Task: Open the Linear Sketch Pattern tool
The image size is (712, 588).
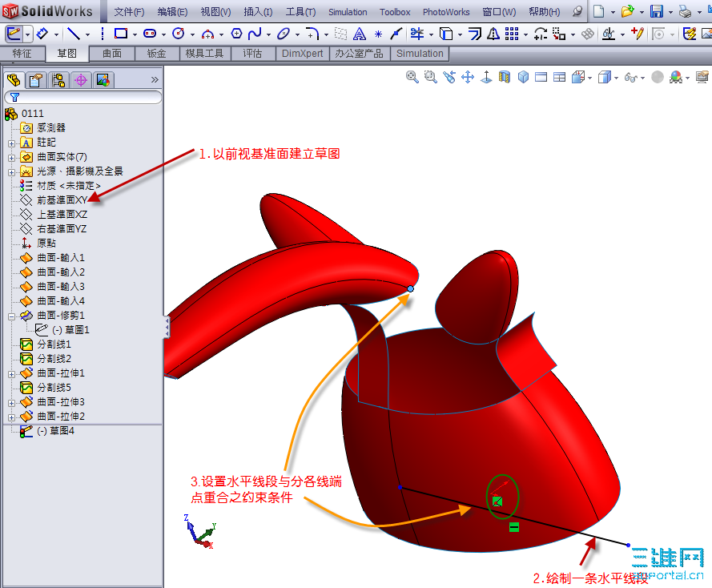Action: 512,34
